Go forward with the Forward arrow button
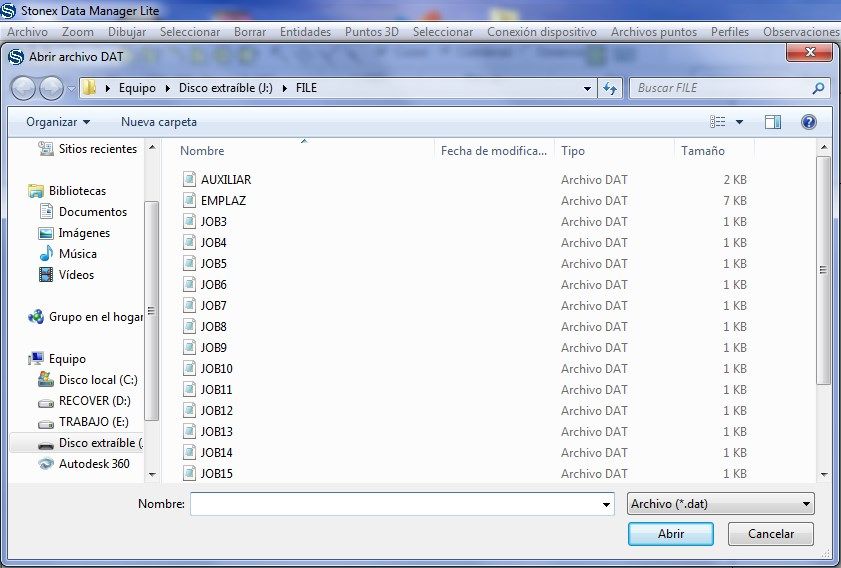Viewport: 841px width, 568px height. [x=51, y=88]
